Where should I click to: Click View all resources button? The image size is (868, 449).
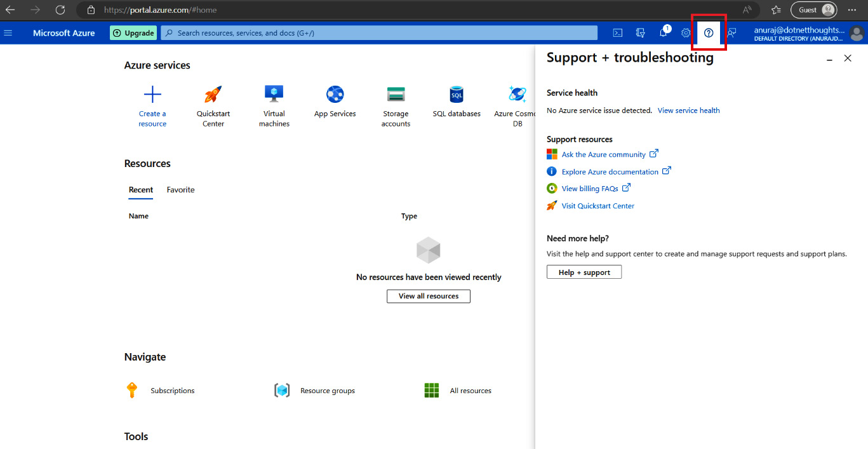tap(429, 296)
